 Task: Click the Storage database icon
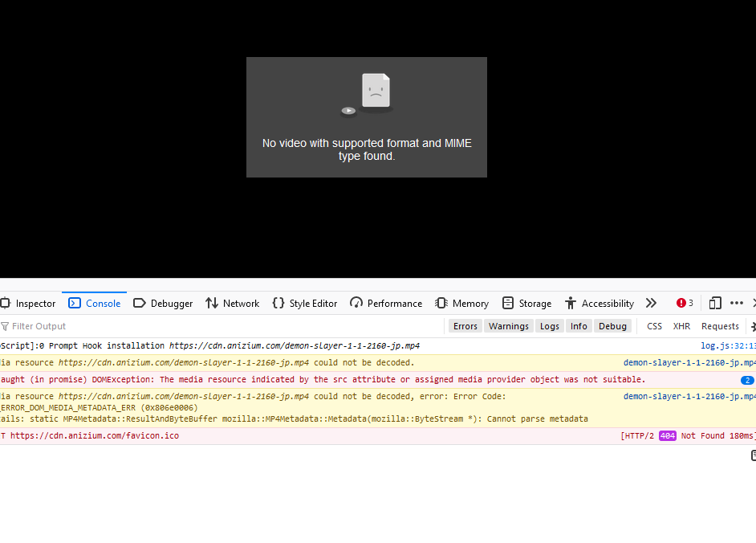tap(508, 303)
